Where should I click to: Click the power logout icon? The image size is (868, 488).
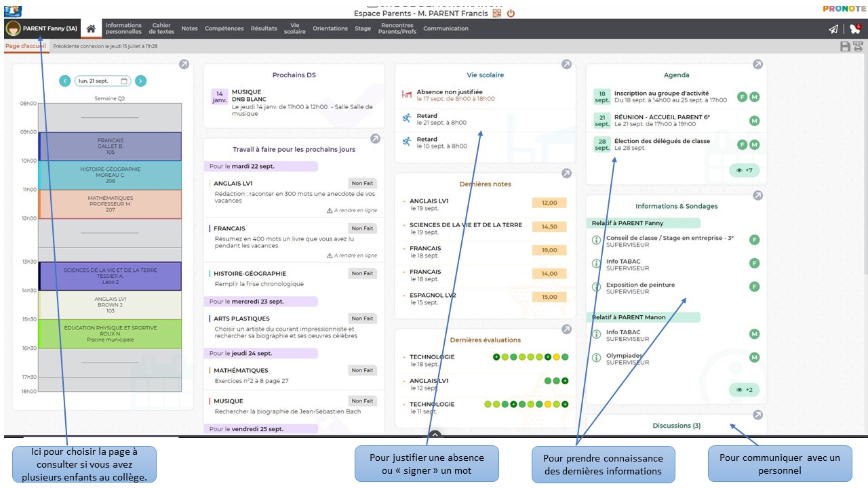click(x=511, y=13)
